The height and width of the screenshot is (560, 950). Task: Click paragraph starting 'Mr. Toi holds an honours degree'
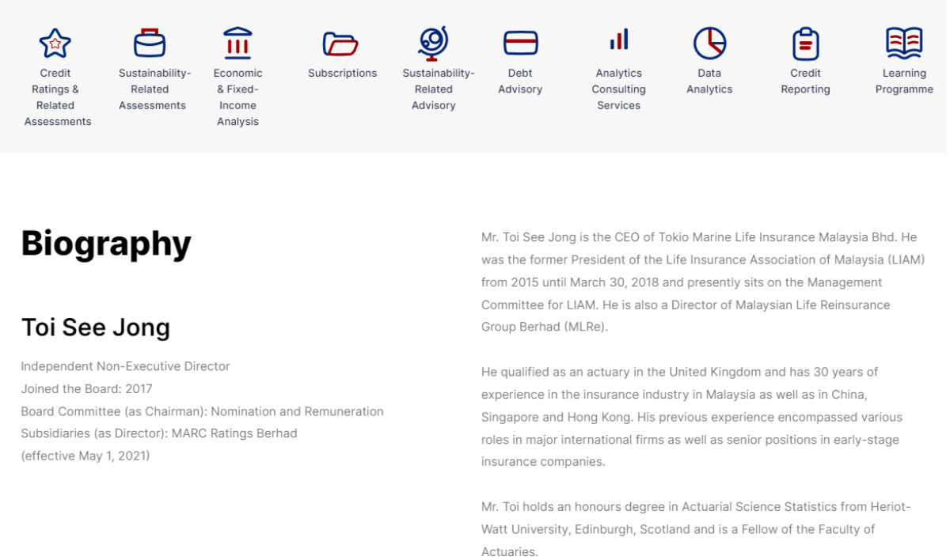[696, 529]
